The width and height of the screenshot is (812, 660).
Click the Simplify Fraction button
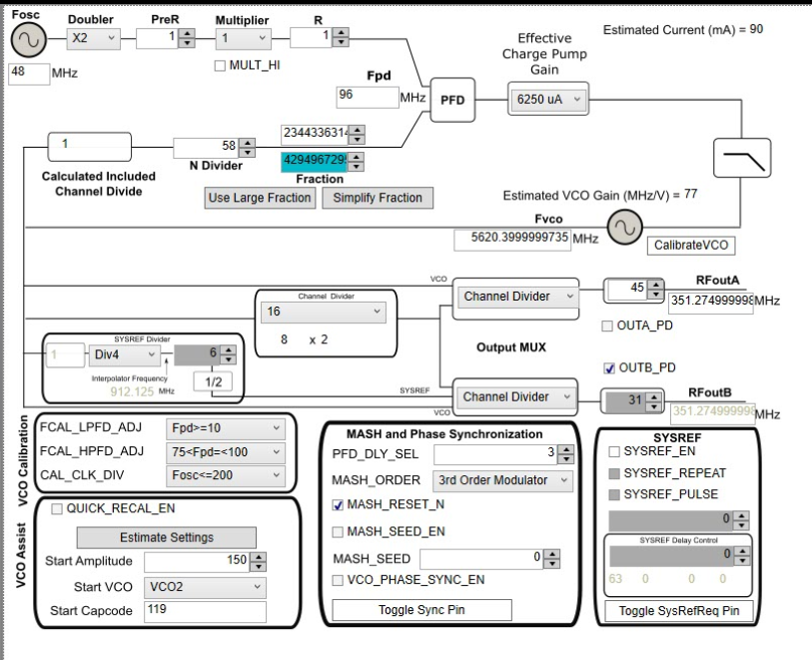coord(376,198)
